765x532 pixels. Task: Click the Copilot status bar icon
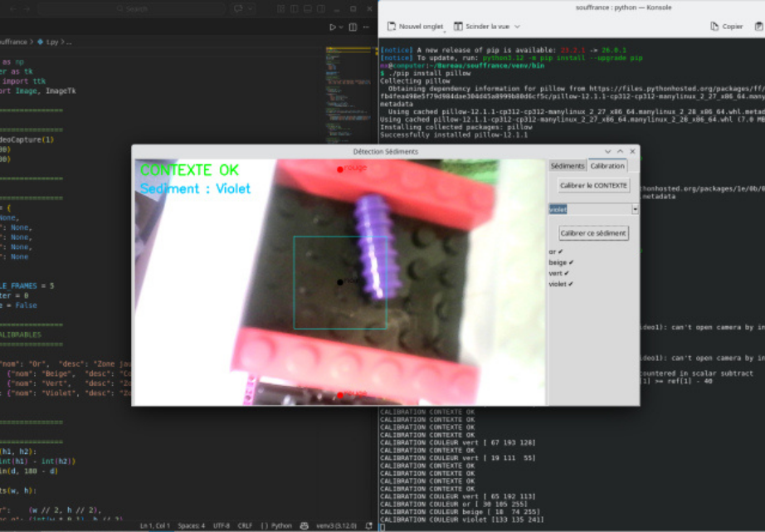click(304, 525)
